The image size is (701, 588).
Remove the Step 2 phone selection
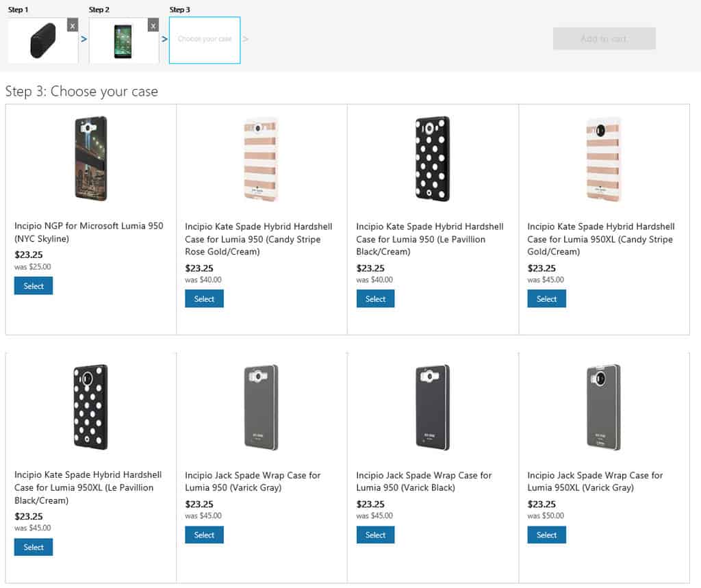tap(153, 25)
